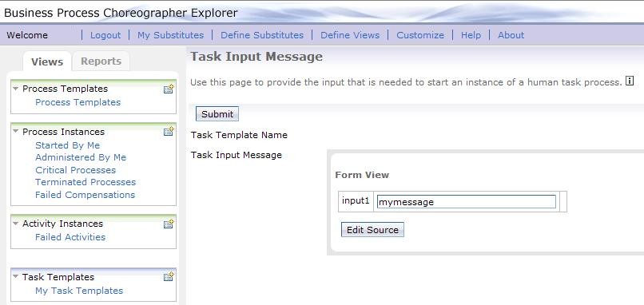
Task: Open My Task Templates list
Action: (x=79, y=291)
